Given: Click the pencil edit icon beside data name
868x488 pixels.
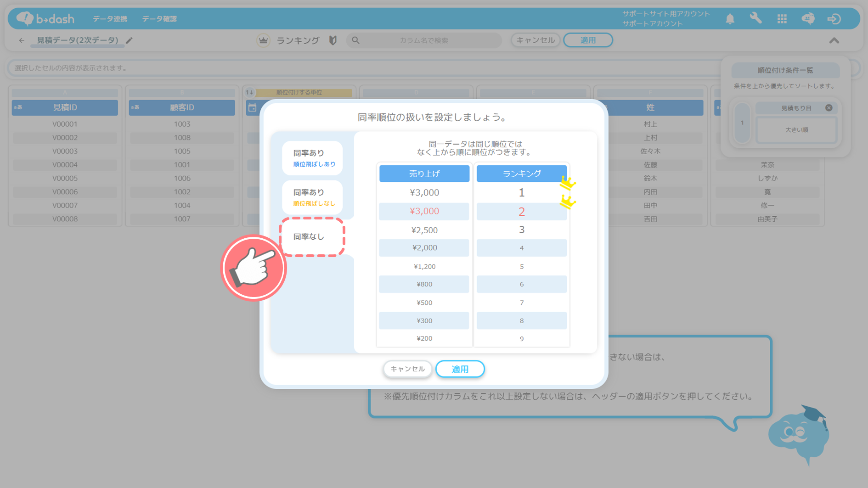Looking at the screenshot, I should [x=130, y=40].
